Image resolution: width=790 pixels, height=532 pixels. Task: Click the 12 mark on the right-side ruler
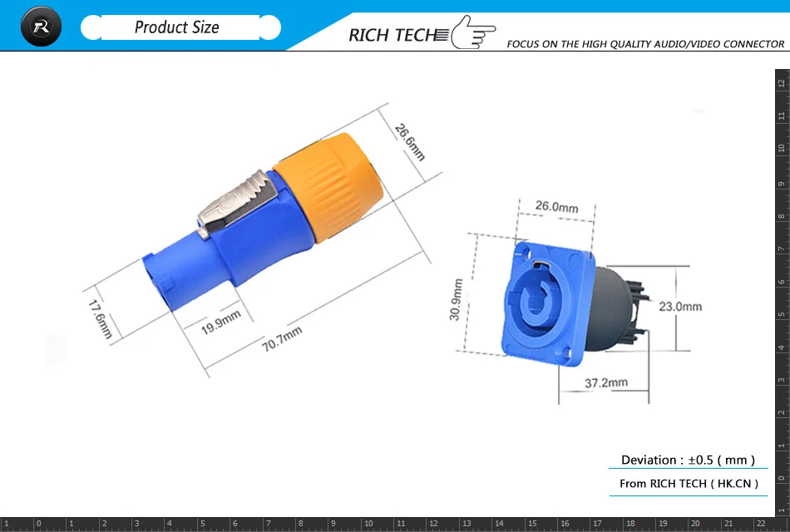click(782, 83)
